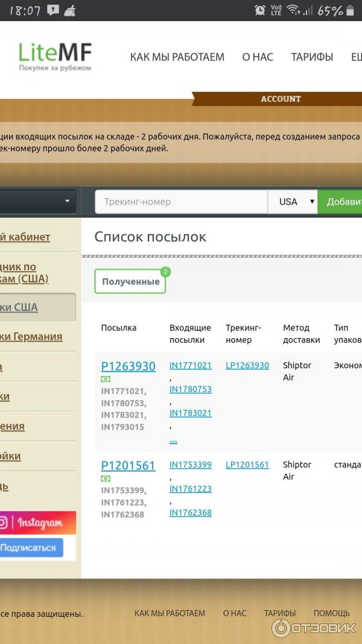
Task: Open the USA country dropdown
Action: [293, 202]
